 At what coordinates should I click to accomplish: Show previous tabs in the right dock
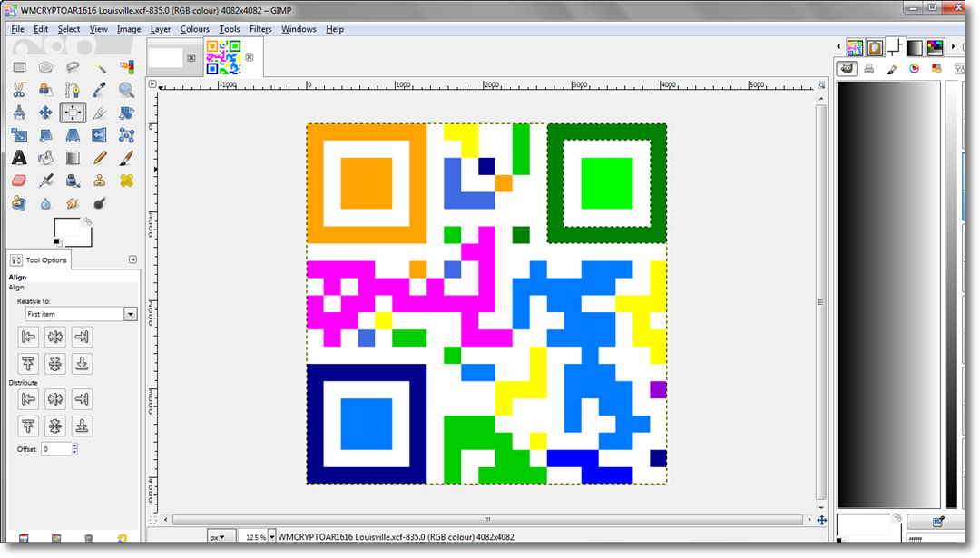click(x=838, y=47)
